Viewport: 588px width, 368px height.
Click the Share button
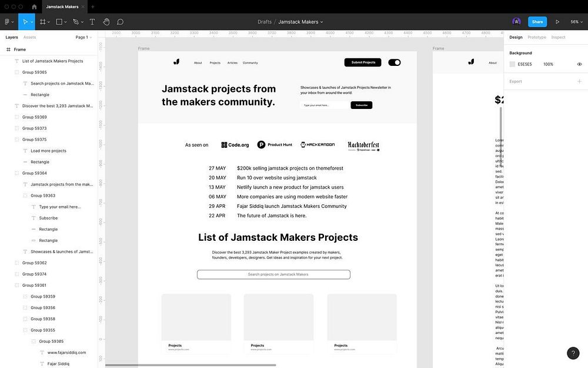pos(537,22)
